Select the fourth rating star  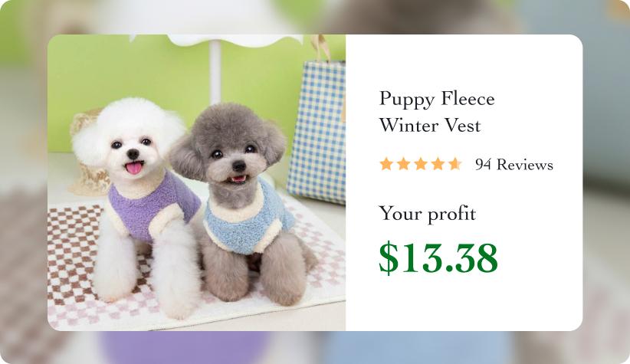(438, 164)
